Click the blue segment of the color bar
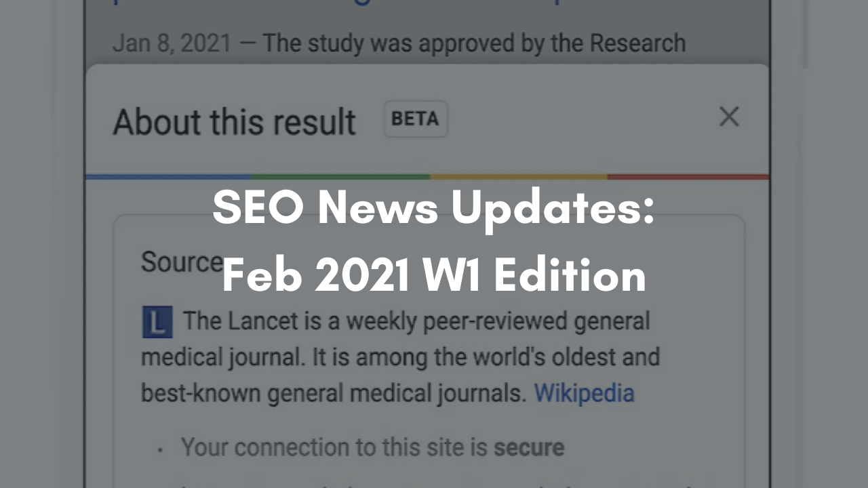This screenshot has height=488, width=868. point(168,177)
